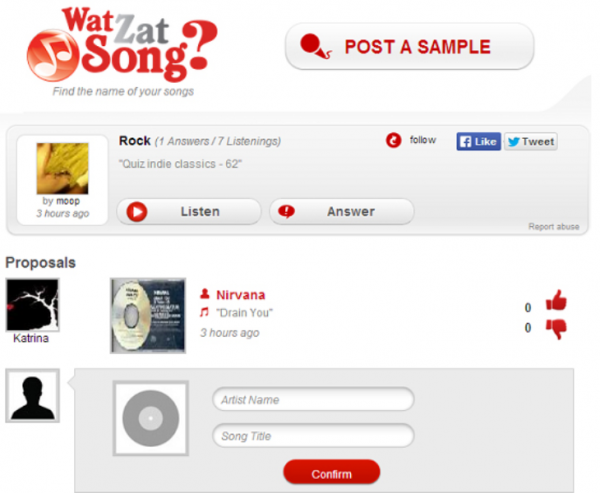Open the Nirvana artist link
This screenshot has width=600, height=493.
[x=241, y=295]
